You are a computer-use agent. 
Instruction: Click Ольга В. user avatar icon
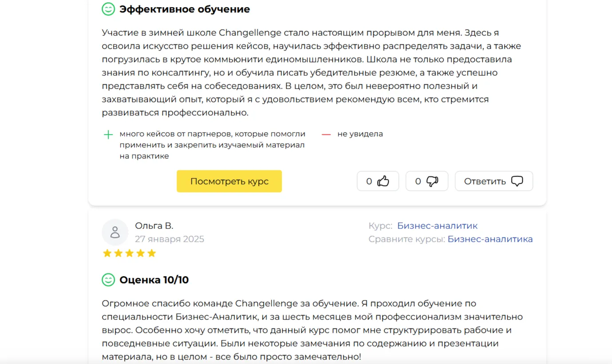coord(115,232)
